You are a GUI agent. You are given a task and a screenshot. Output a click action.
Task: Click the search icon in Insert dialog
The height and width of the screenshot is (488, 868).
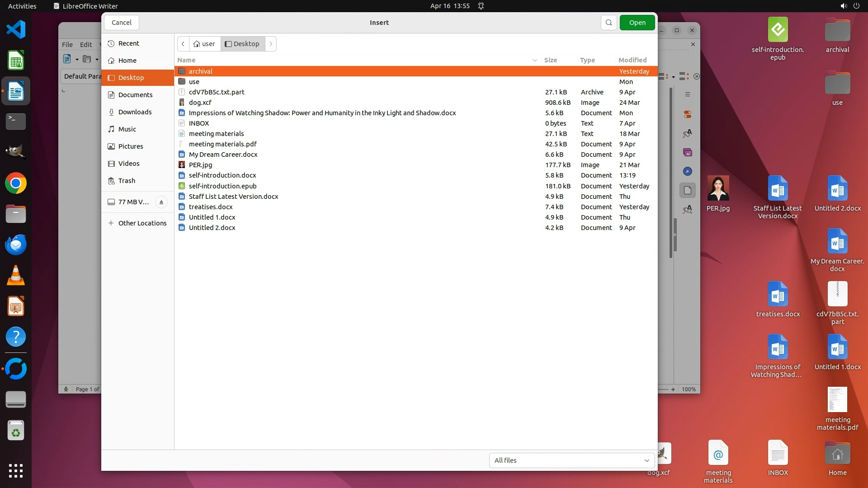point(609,23)
